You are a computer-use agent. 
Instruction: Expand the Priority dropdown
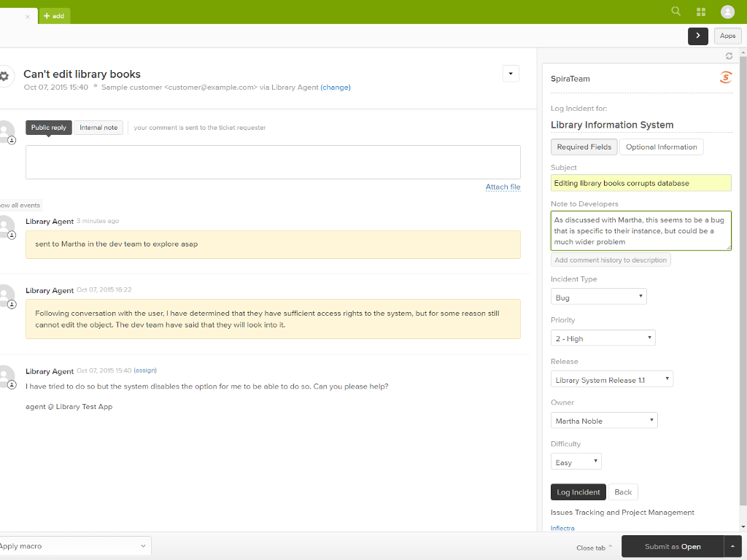tap(603, 338)
